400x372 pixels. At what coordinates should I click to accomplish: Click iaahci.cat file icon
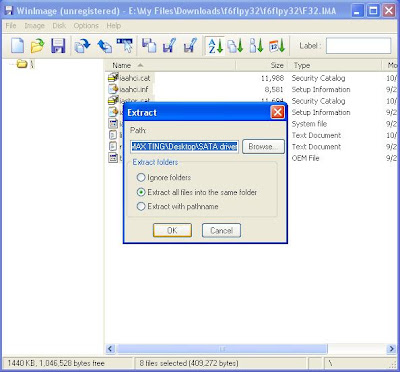pos(114,78)
